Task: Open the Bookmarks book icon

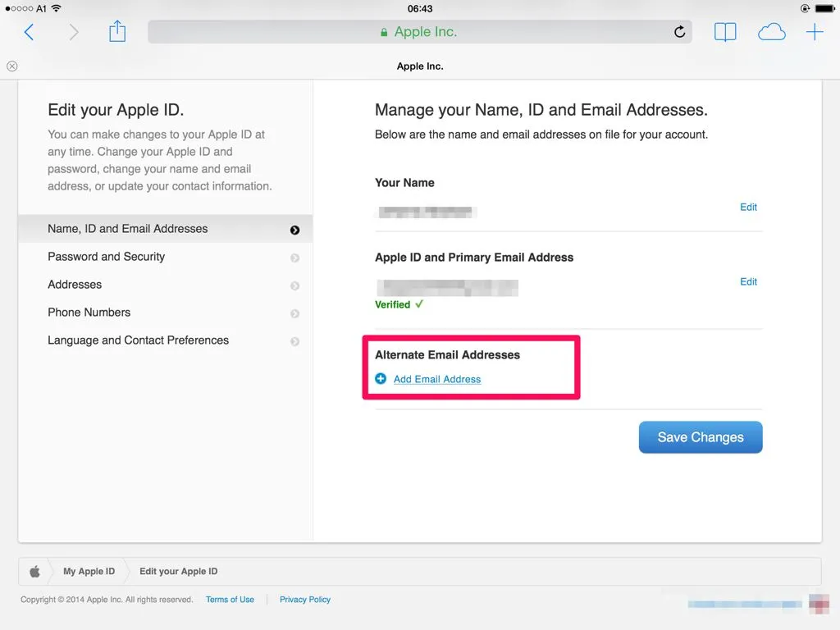Action: (725, 32)
